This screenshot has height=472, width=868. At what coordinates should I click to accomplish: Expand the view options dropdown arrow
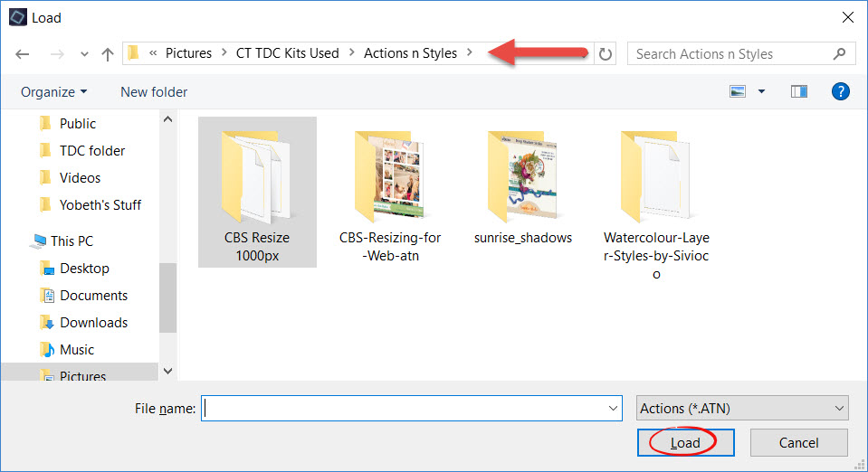(761, 91)
